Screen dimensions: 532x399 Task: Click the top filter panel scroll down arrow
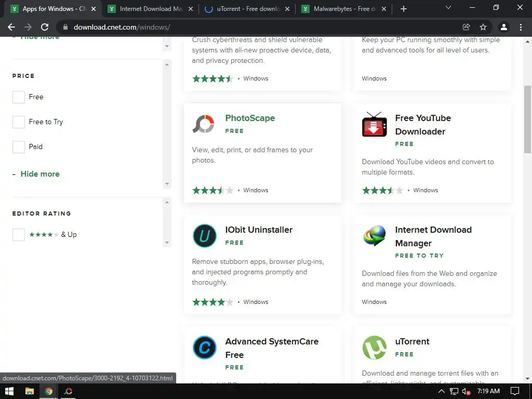coord(167,46)
